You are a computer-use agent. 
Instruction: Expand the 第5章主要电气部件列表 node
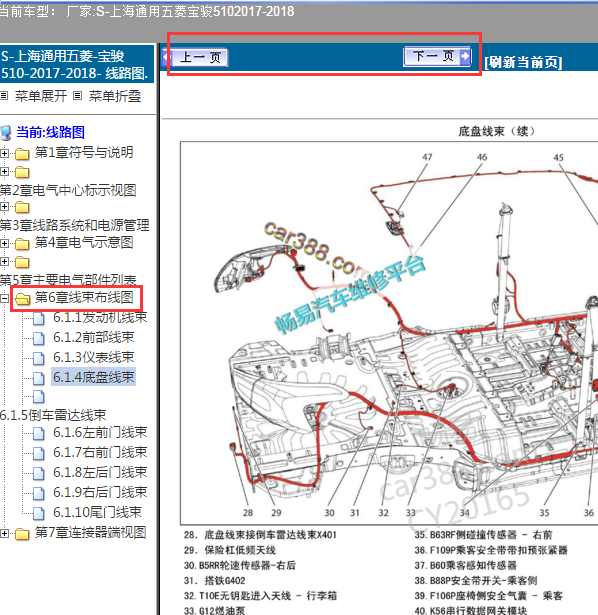coord(4,261)
